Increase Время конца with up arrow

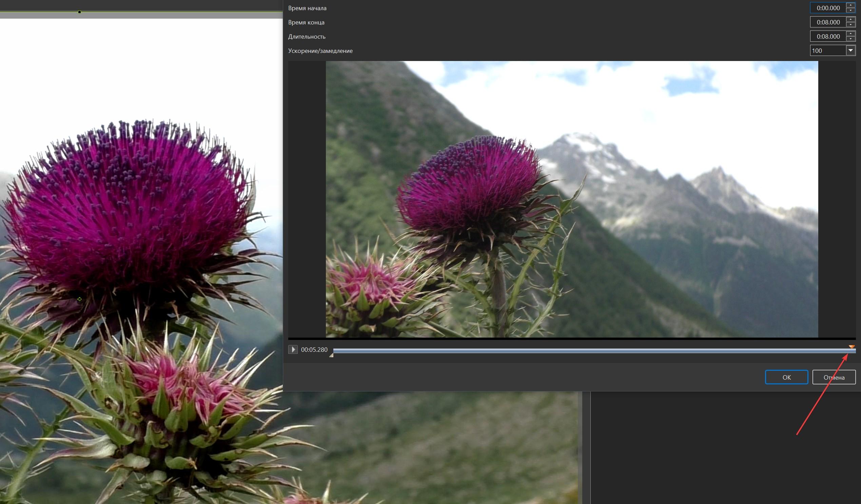[850, 19]
